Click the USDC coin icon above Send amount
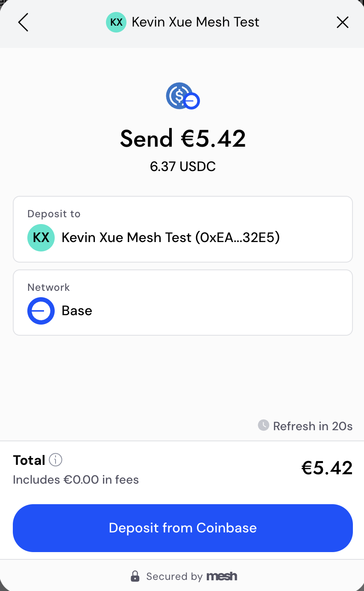Viewport: 364px width, 591px height. 183,96
